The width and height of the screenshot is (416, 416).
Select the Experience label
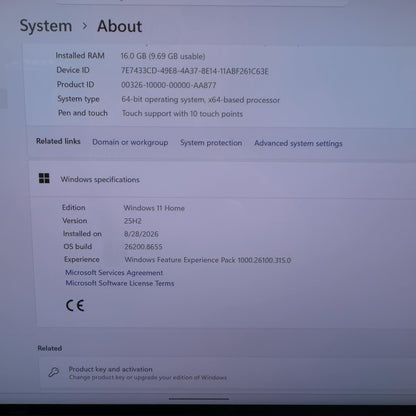pos(82,259)
